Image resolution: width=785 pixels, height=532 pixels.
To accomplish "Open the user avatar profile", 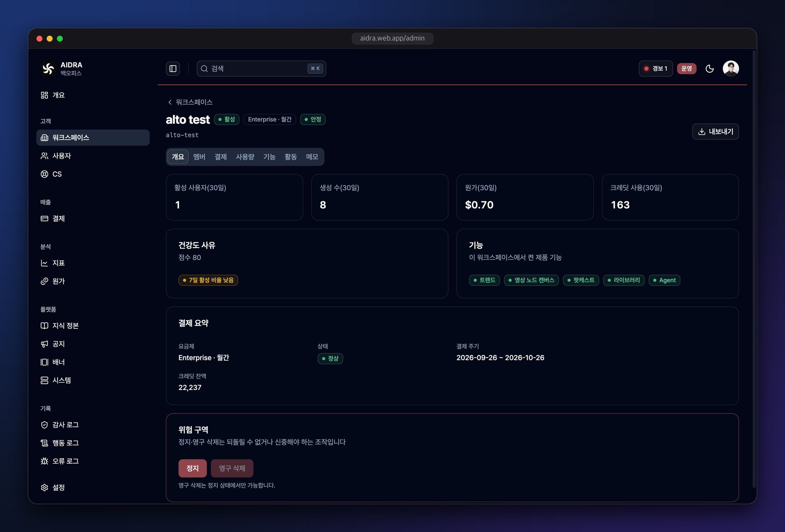I will [x=731, y=69].
